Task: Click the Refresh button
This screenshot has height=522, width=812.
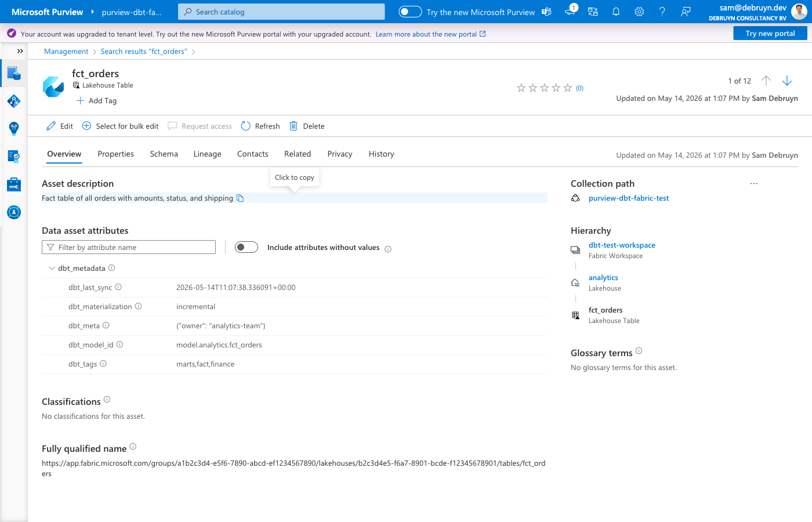Action: [260, 126]
